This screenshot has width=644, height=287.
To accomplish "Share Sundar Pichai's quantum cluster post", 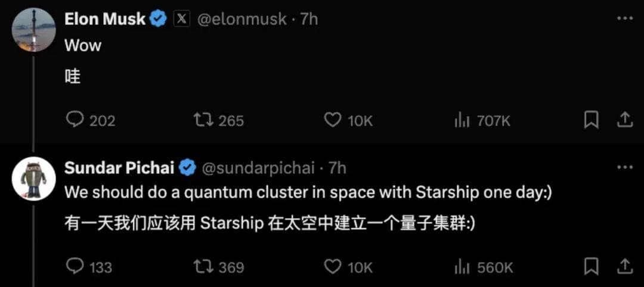I will (x=624, y=267).
